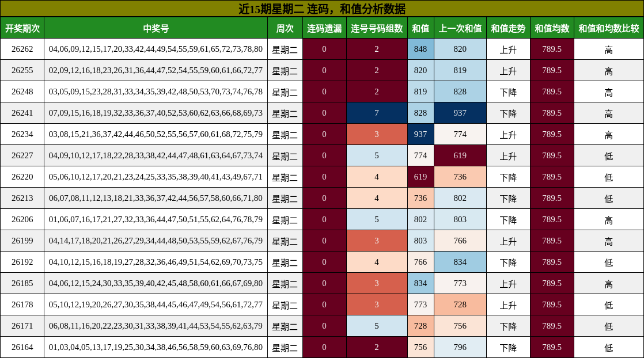
Task: Click the 中奖号 column header
Action: [x=156, y=28]
